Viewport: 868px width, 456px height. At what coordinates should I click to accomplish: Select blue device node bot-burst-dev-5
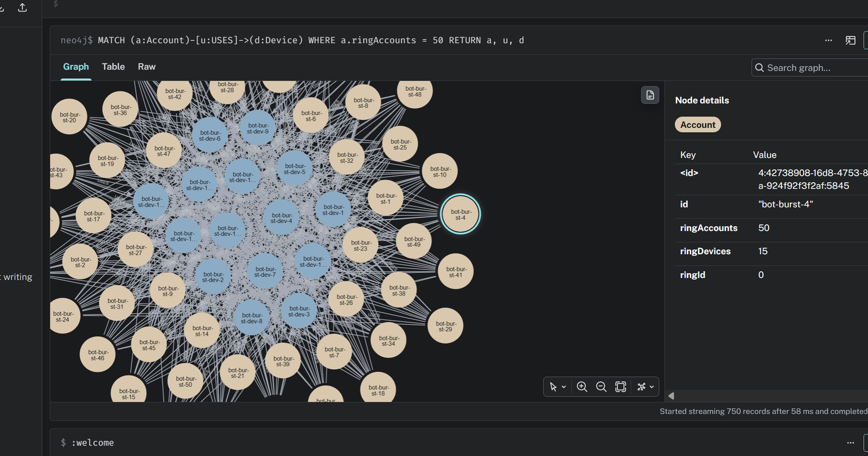[295, 169]
